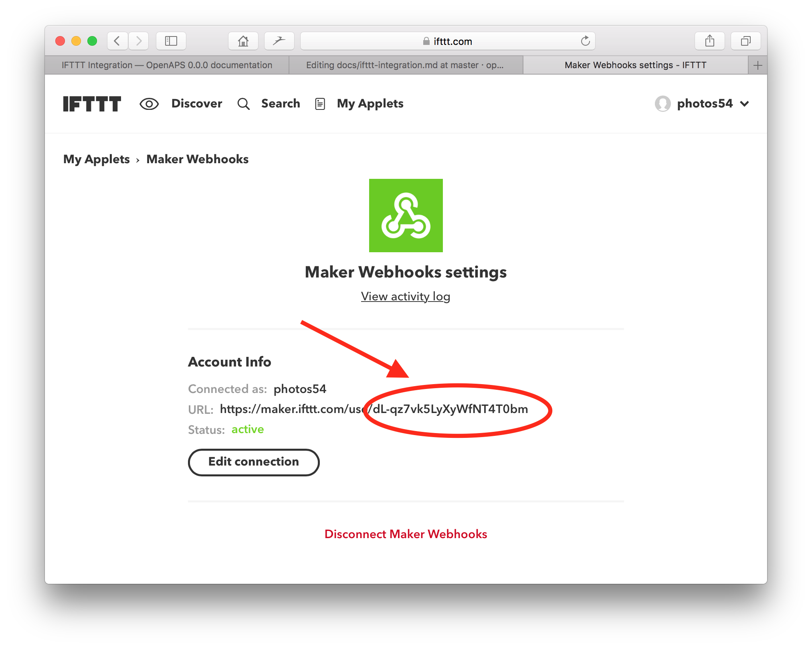The image size is (812, 648).
Task: Click the Maker Webhooks settings heading
Action: tap(406, 272)
